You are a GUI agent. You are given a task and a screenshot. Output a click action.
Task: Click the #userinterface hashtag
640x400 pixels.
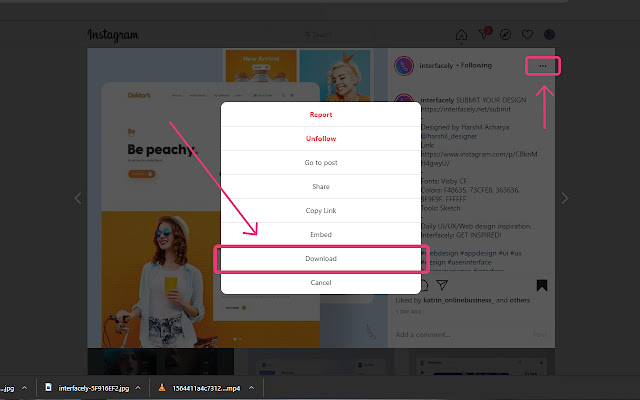pos(469,262)
